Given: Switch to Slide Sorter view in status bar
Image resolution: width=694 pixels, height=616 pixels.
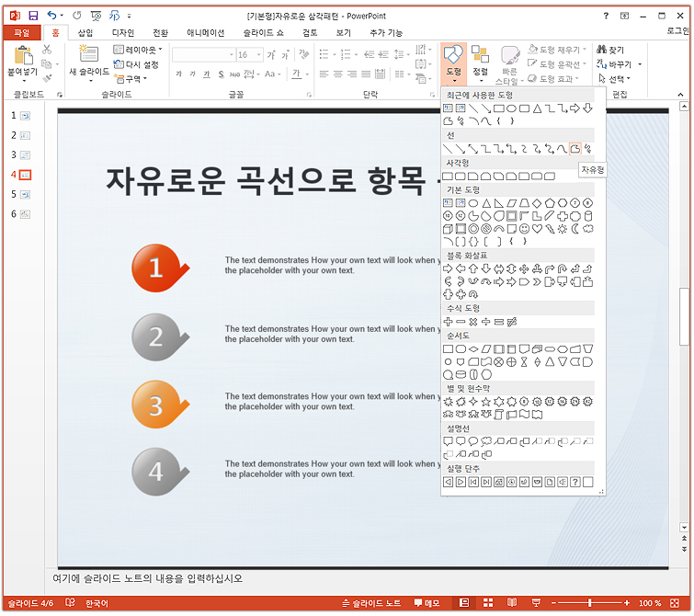Looking at the screenshot, I should [x=488, y=603].
